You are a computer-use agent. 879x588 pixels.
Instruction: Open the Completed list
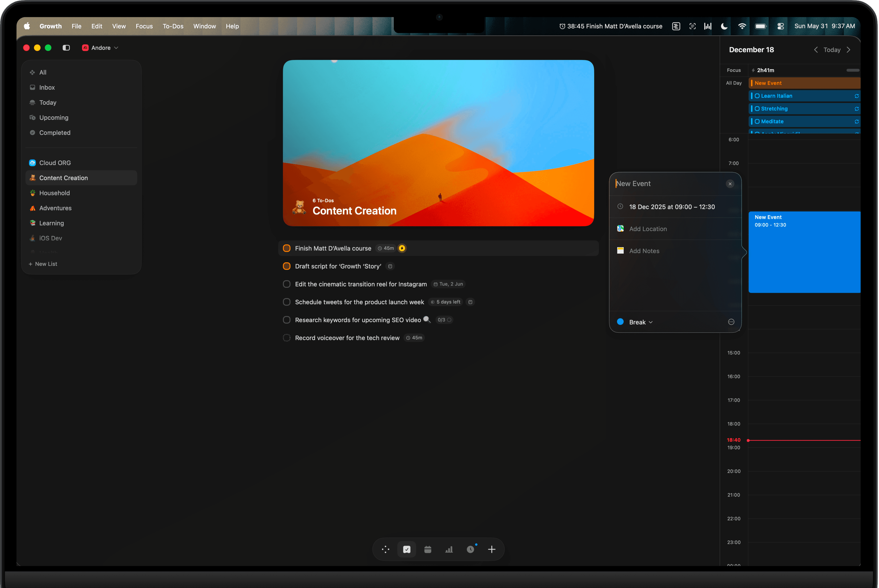pyautogui.click(x=81, y=132)
